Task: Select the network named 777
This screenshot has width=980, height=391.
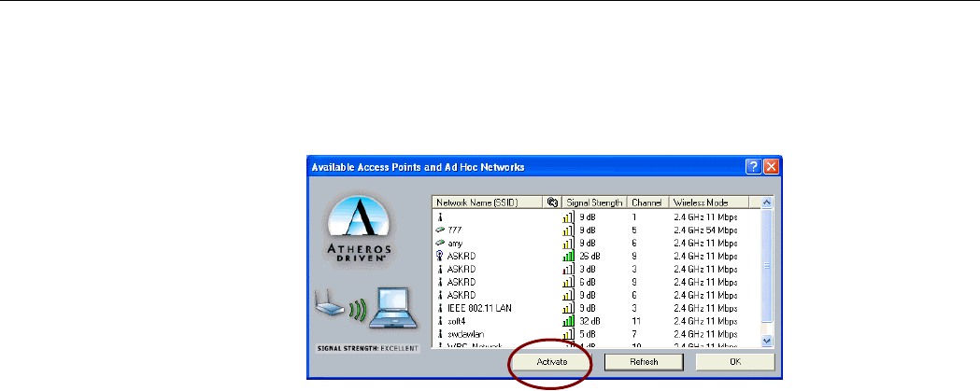Action: click(x=454, y=230)
